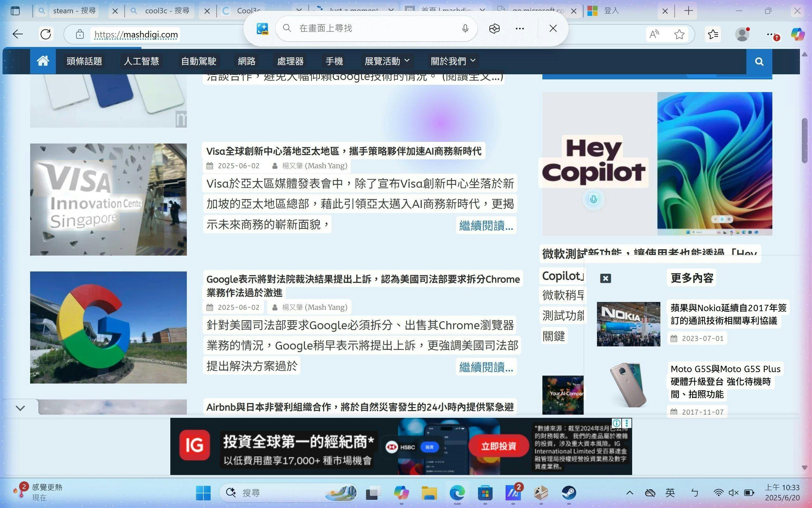Open the Hey Copilot sidebar image
This screenshot has width=812, height=508.
point(657,164)
